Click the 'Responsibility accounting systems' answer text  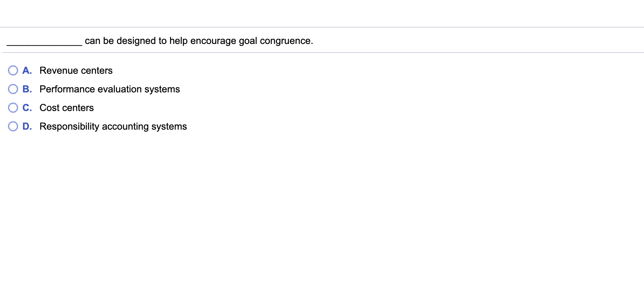click(x=113, y=126)
